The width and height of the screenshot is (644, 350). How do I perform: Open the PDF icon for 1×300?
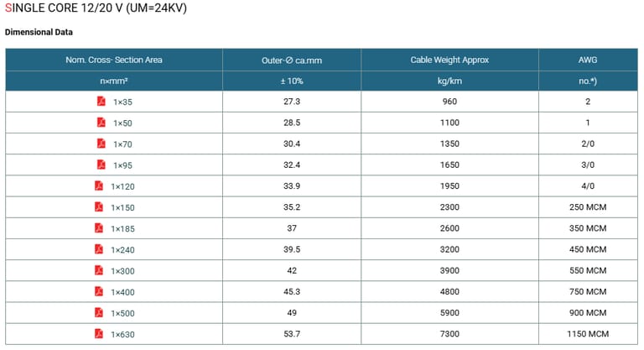coord(99,270)
